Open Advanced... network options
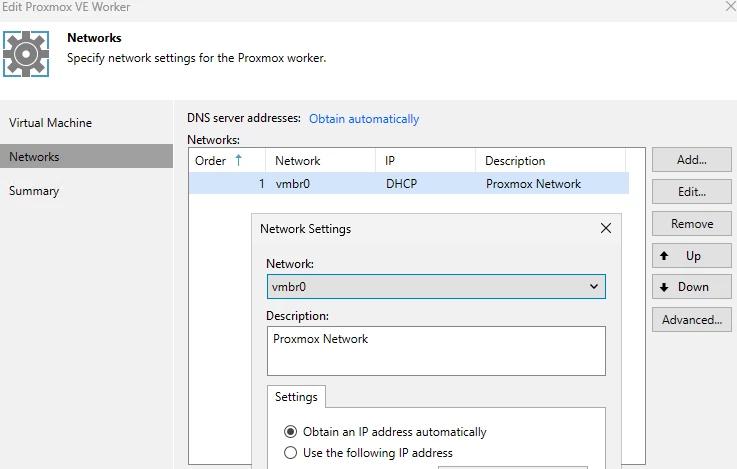The height and width of the screenshot is (469, 737). (692, 320)
